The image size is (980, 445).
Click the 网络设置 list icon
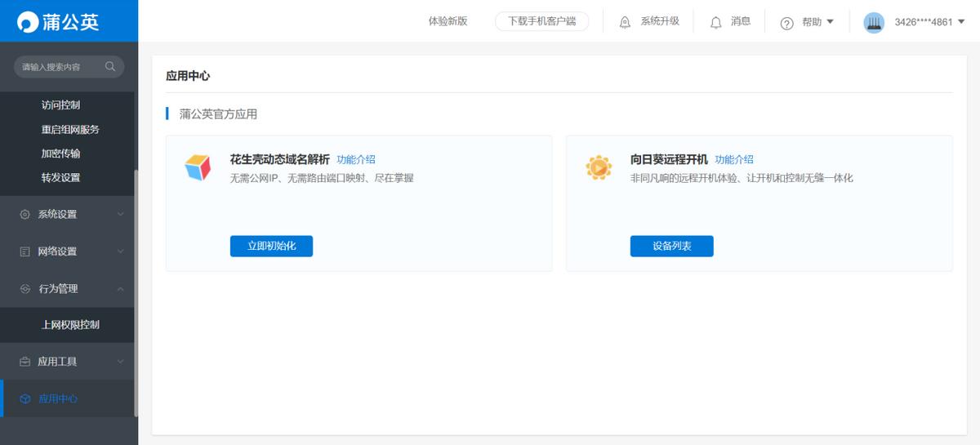[x=24, y=251]
